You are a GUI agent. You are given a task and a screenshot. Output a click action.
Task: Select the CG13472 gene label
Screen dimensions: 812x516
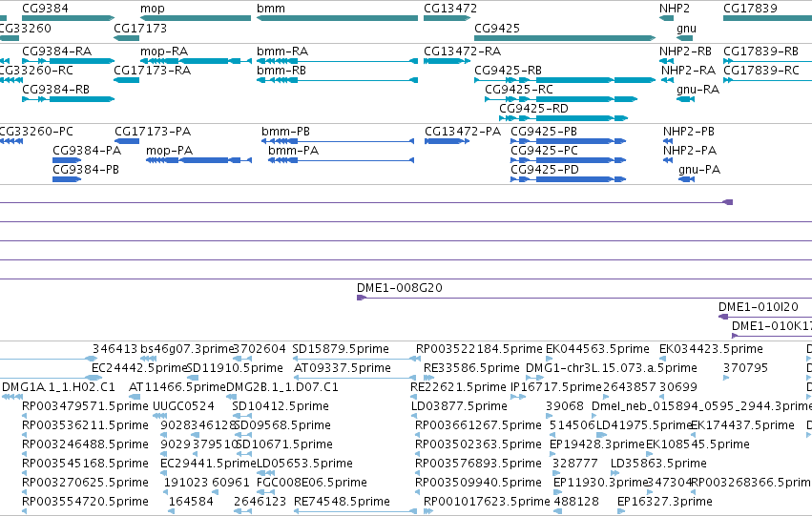click(450, 9)
